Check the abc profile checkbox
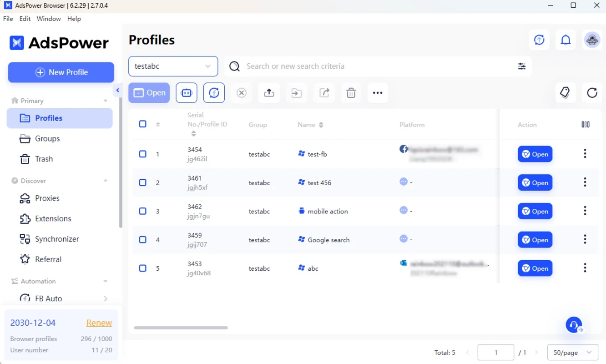 142,268
